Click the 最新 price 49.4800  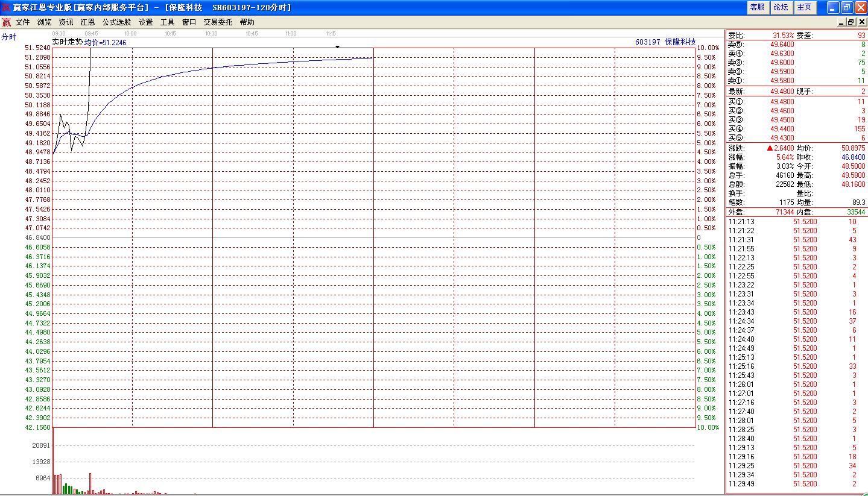(782, 92)
